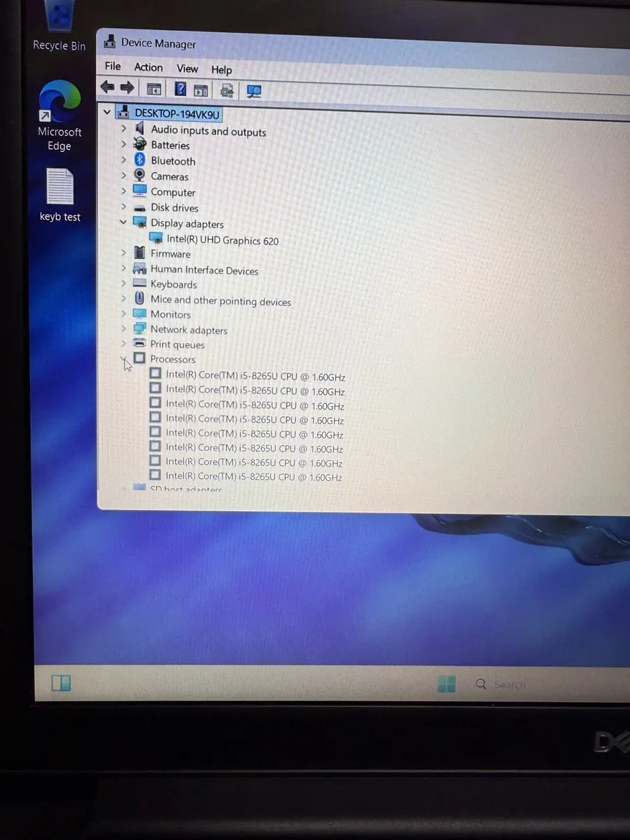Open the Windows Start menu
Screen dimensions: 630x840
446,684
